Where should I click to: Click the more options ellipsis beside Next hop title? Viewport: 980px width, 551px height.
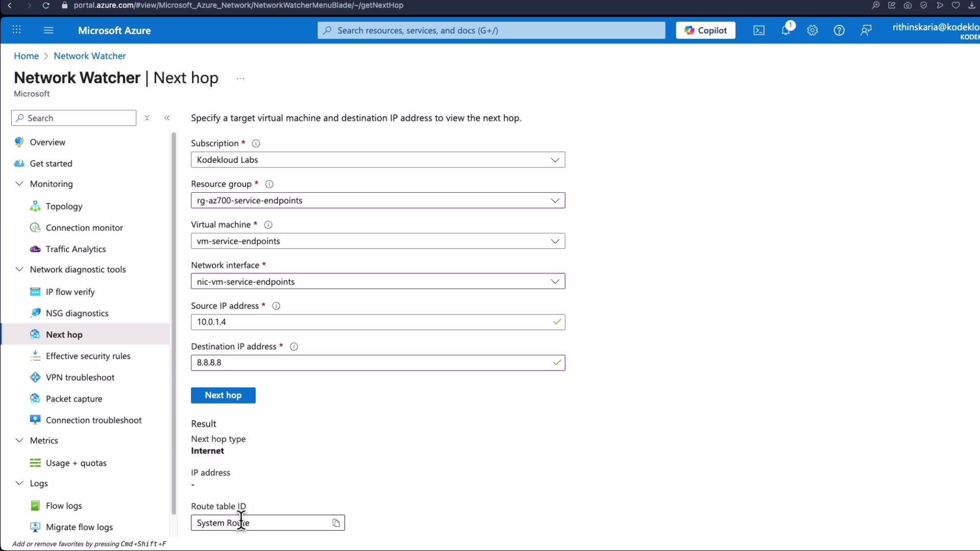[x=240, y=79]
